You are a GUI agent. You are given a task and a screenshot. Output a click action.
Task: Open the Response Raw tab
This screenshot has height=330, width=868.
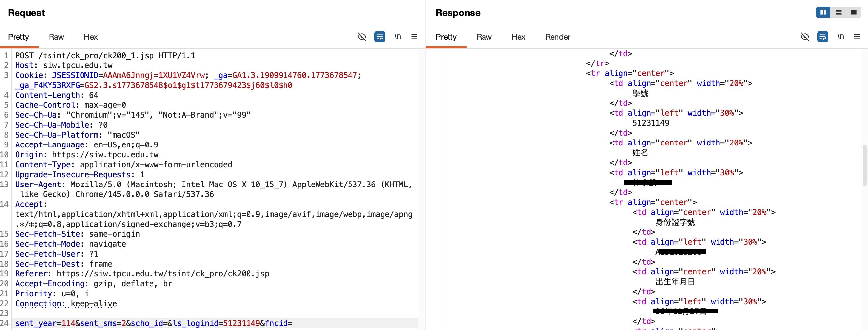(484, 37)
